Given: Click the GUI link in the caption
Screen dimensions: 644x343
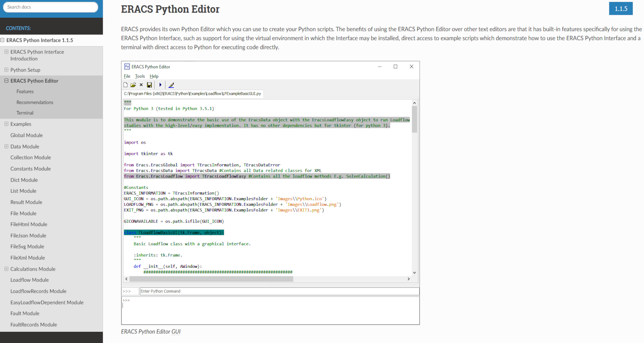Looking at the screenshot, I should pos(176,331).
